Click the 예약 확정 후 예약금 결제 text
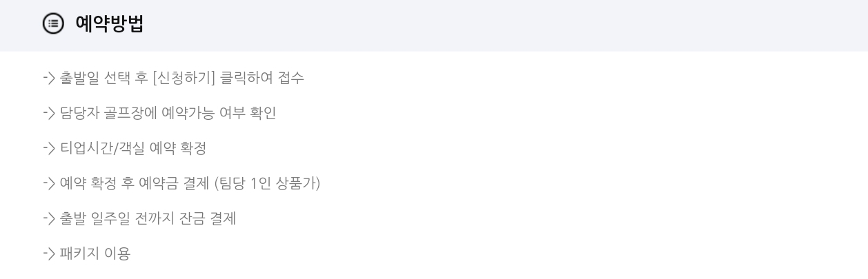This screenshot has width=868, height=279. (x=135, y=184)
